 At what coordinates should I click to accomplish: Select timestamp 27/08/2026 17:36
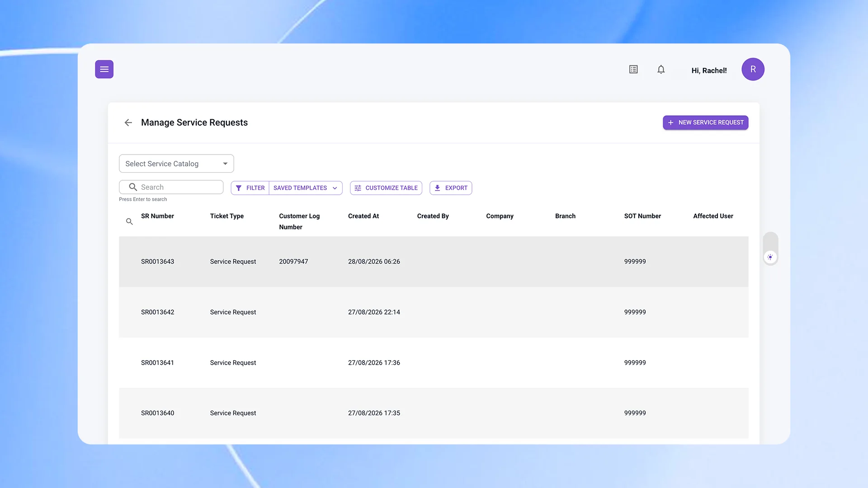[374, 363]
